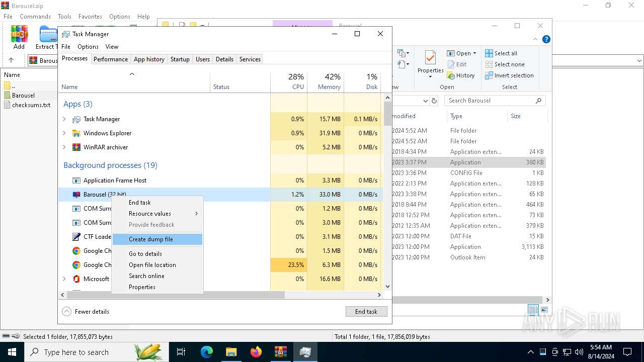Screen dimensions: 644x362
Task: Open Microsoft Edge from taskbar
Action: pyautogui.click(x=207, y=352)
